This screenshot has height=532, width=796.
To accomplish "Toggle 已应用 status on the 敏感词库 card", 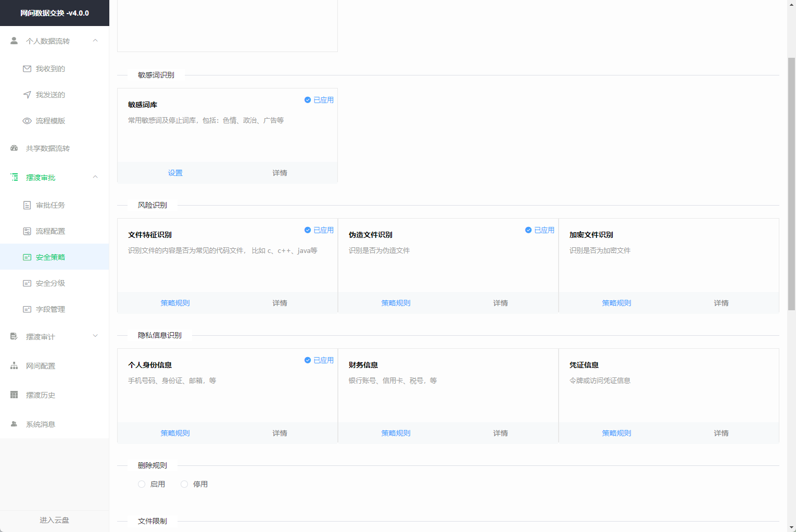I will tap(319, 100).
